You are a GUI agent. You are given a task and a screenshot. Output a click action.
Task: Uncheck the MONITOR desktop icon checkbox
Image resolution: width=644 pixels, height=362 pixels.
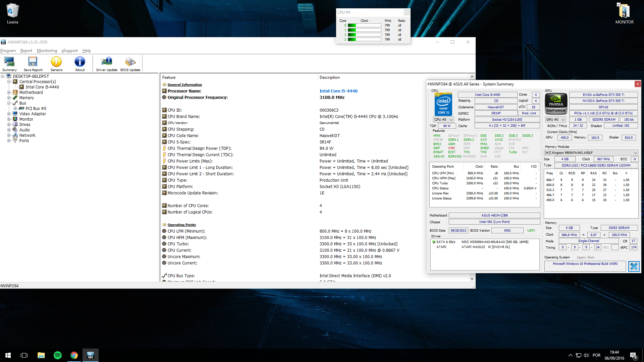pyautogui.click(x=619, y=4)
